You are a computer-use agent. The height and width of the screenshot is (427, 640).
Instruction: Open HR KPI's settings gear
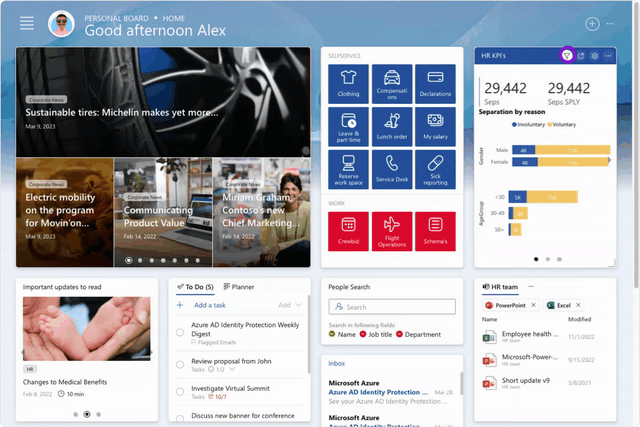[x=595, y=56]
